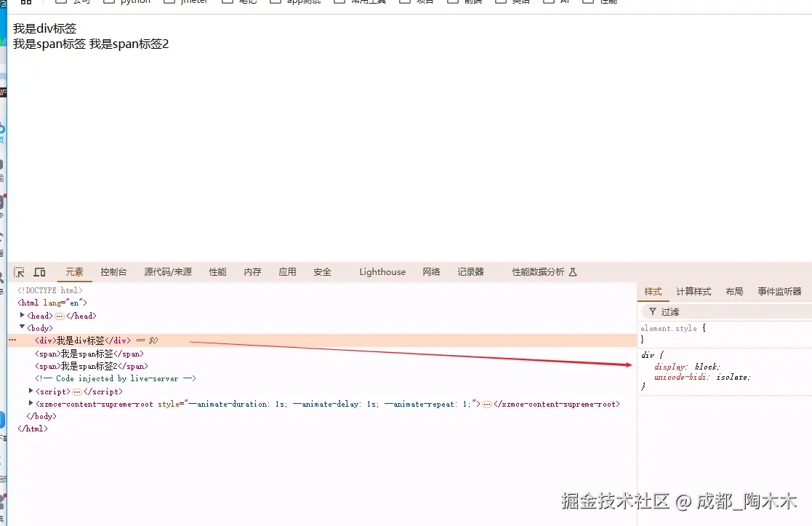Select the span 我是span标签2 DOM node

(x=92, y=366)
